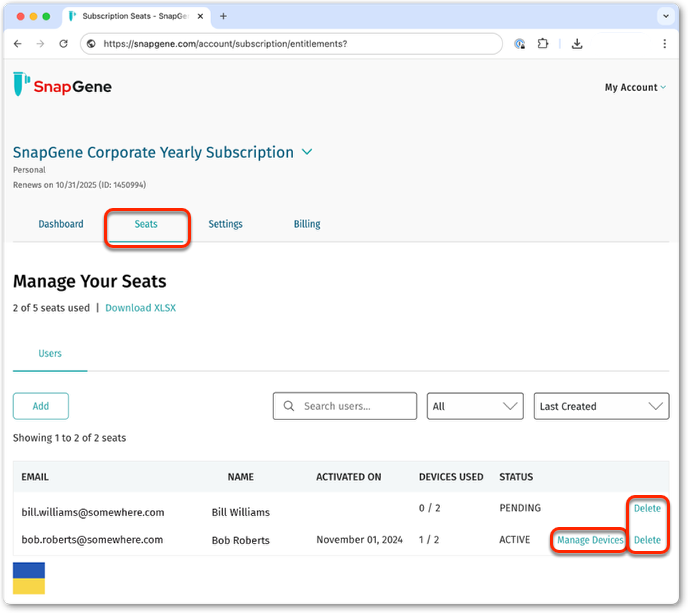Click the new tab plus icon
Screen dimensions: 688x613
point(223,16)
